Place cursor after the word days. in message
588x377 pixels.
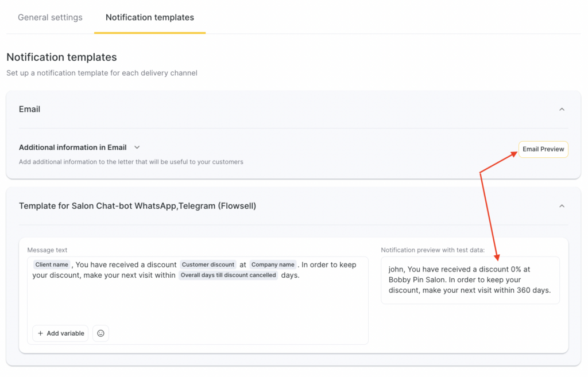[300, 275]
